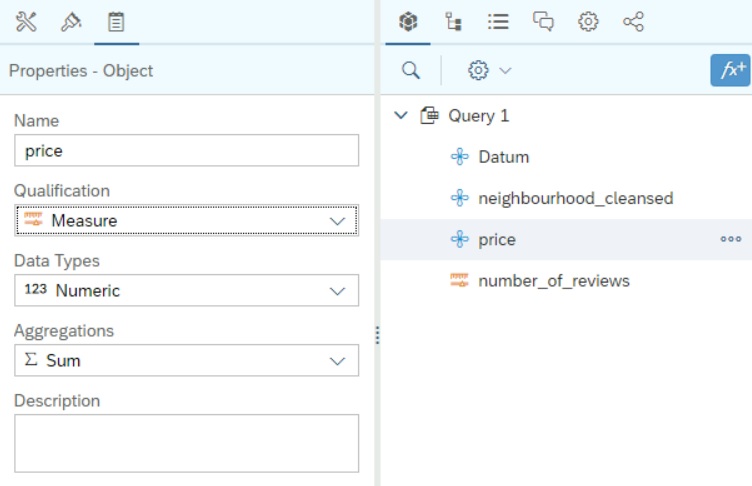Select the Datum dimension object
The width and height of the screenshot is (752, 486).
point(503,157)
